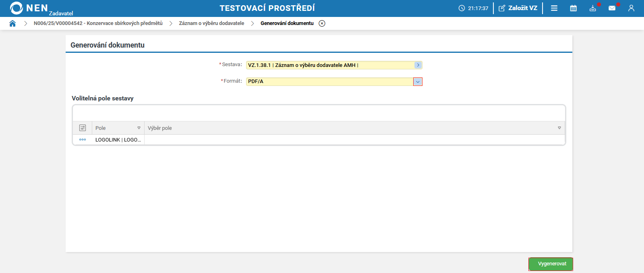644x273 pixels.
Task: Expand the Formát dropdown arrow
Action: (x=418, y=82)
